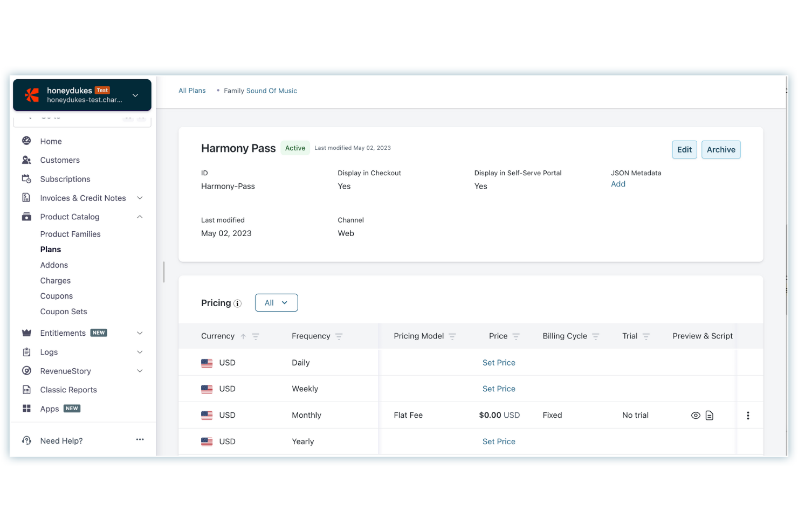The width and height of the screenshot is (798, 532).
Task: Expand Invoices & Credit Notes chevron
Action: click(x=140, y=198)
